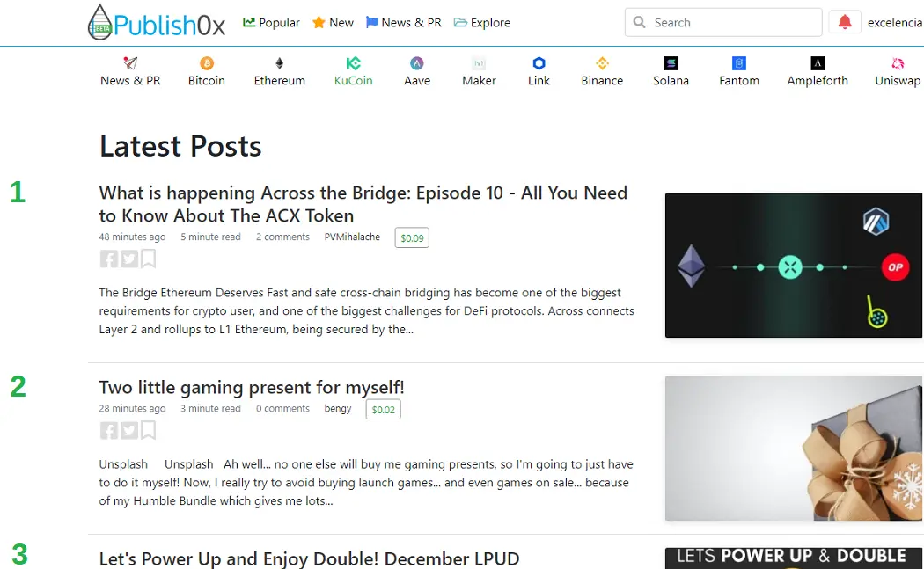Image resolution: width=924 pixels, height=569 pixels.
Task: Click the Latest Posts heading
Action: click(x=180, y=146)
